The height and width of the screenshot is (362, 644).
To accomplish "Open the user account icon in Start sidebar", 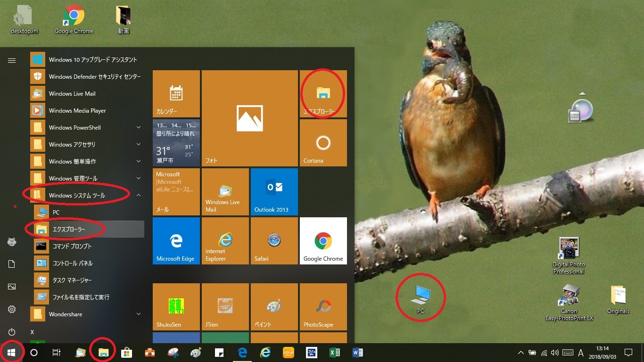I will click(x=12, y=242).
